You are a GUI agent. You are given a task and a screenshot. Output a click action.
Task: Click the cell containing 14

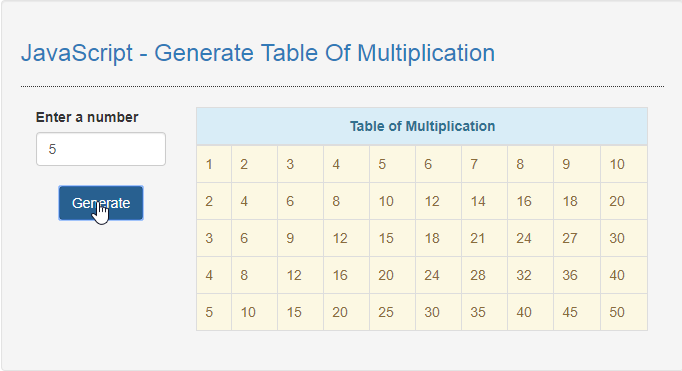484,201
